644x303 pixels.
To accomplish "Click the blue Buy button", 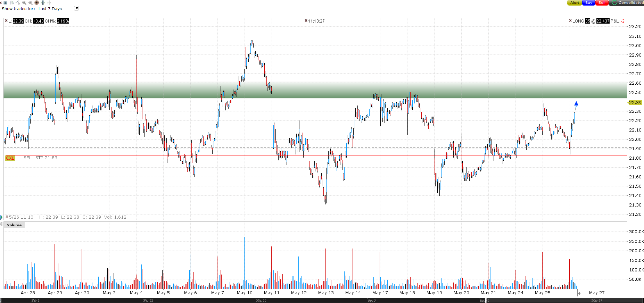I will tap(589, 2).
